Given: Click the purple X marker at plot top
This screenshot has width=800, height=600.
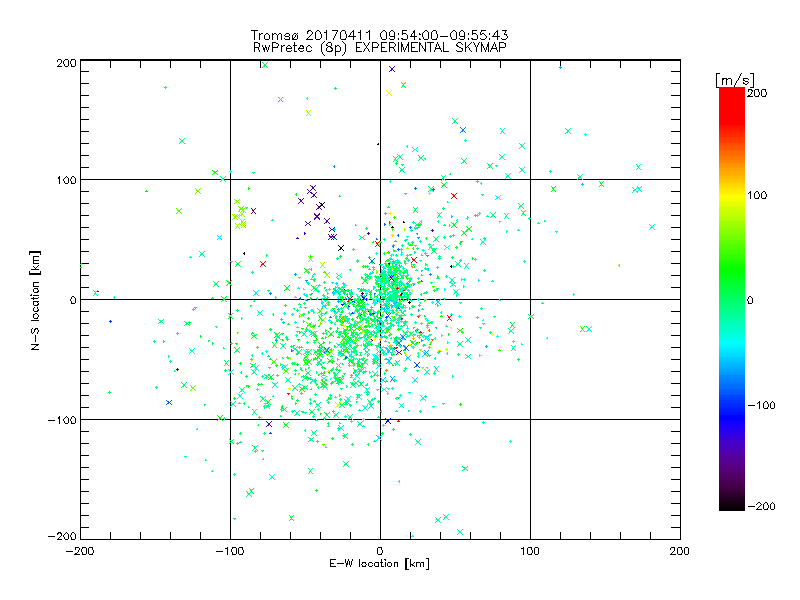Looking at the screenshot, I should click(392, 69).
